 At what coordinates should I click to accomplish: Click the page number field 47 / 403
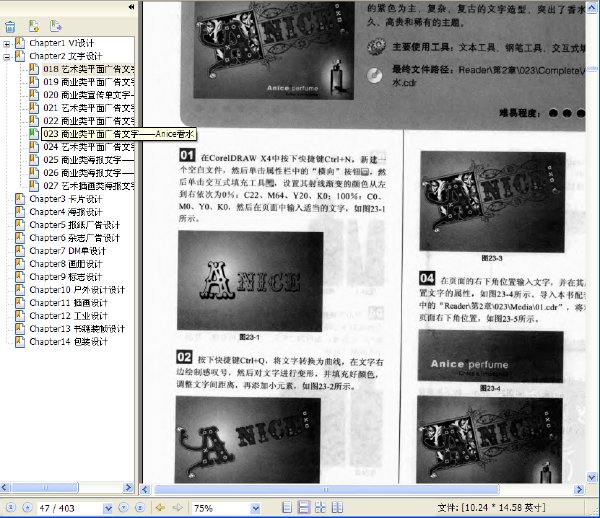pyautogui.click(x=70, y=508)
